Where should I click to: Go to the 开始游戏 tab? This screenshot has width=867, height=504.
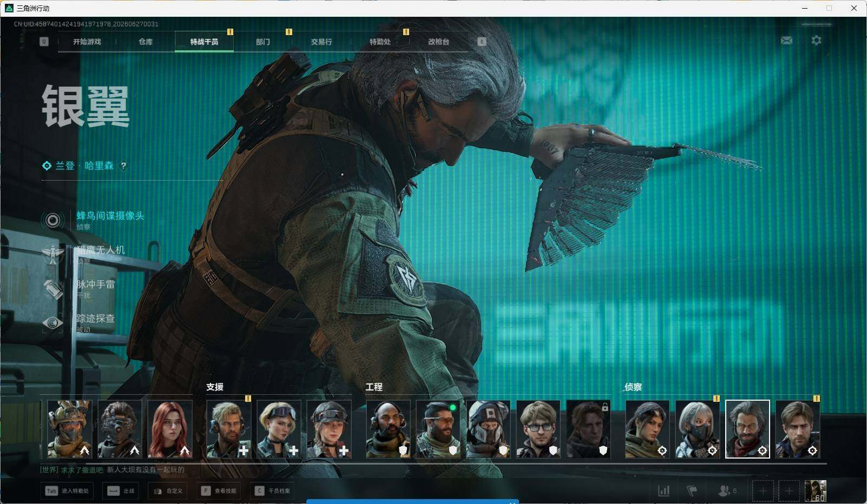(x=87, y=42)
